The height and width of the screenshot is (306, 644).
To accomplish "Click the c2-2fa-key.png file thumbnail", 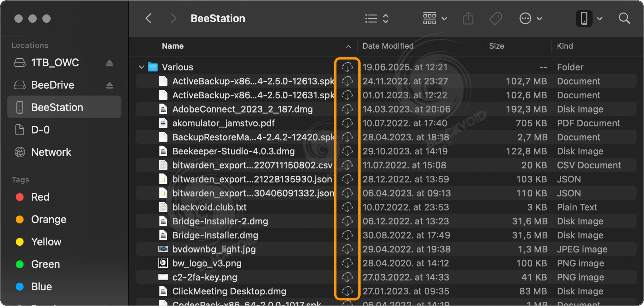I will pyautogui.click(x=163, y=277).
